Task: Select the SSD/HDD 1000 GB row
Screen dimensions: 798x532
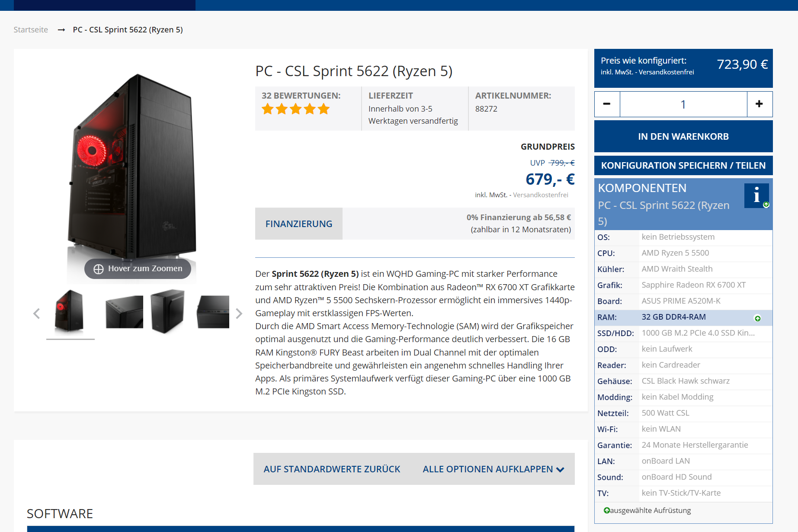Action: pos(683,333)
